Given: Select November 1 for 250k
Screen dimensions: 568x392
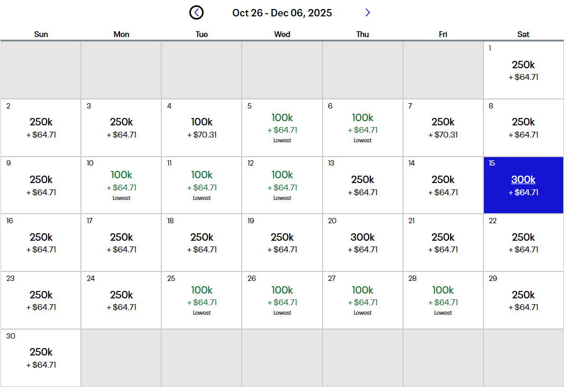Looking at the screenshot, I should pos(523,70).
